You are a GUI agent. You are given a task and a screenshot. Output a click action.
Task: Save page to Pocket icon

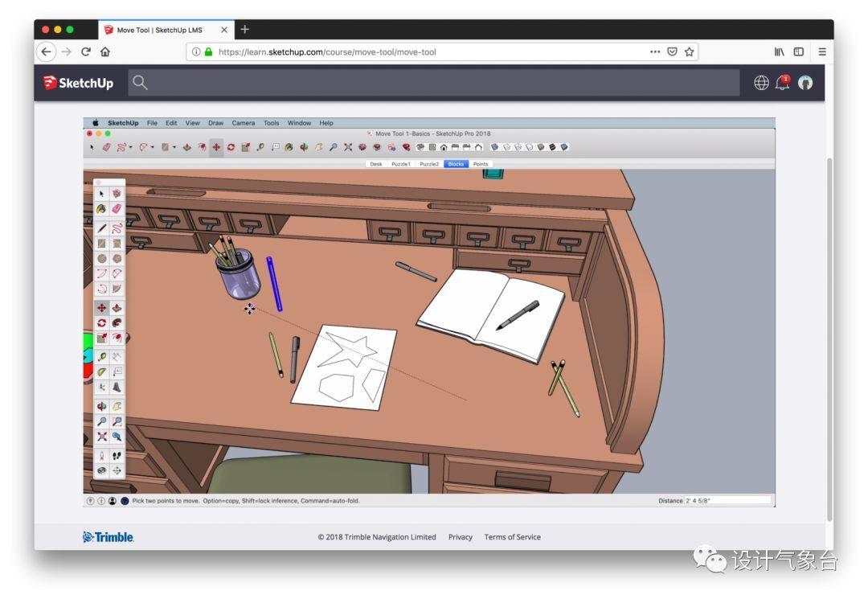pos(672,51)
